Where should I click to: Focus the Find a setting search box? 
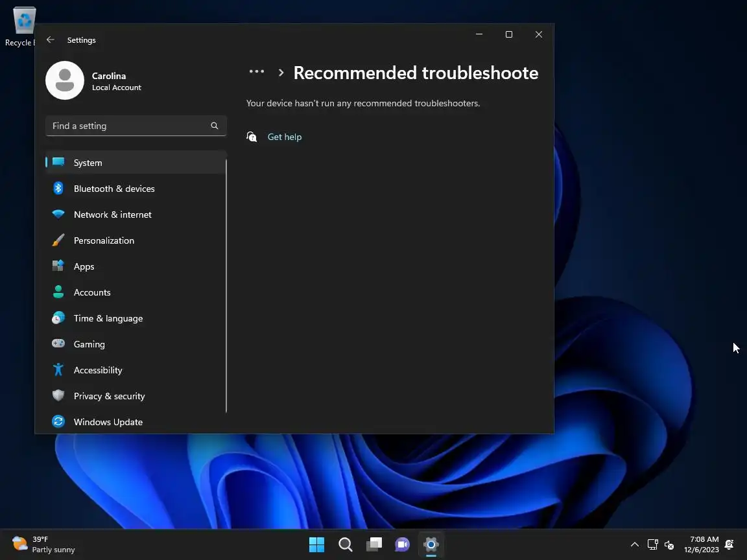[x=136, y=126]
